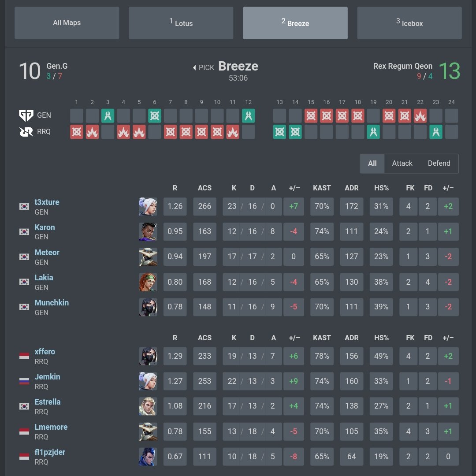Click xffero's 49% headshot cell
This screenshot has width=476, height=476.
tap(381, 356)
